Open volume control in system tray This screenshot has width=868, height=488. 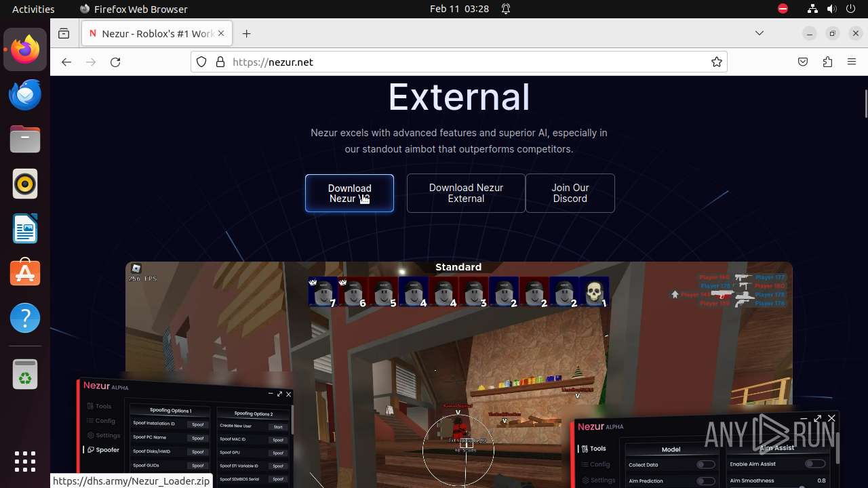833,9
